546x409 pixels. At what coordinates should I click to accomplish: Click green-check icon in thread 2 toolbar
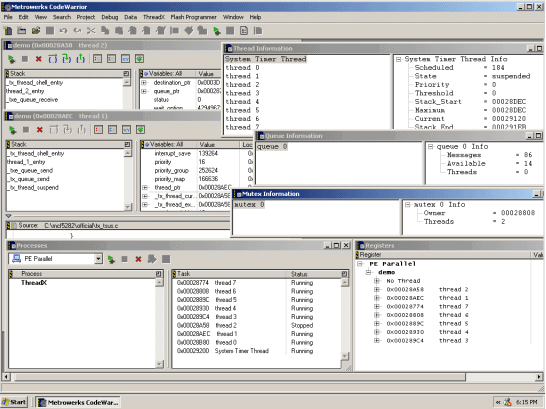coord(139,59)
